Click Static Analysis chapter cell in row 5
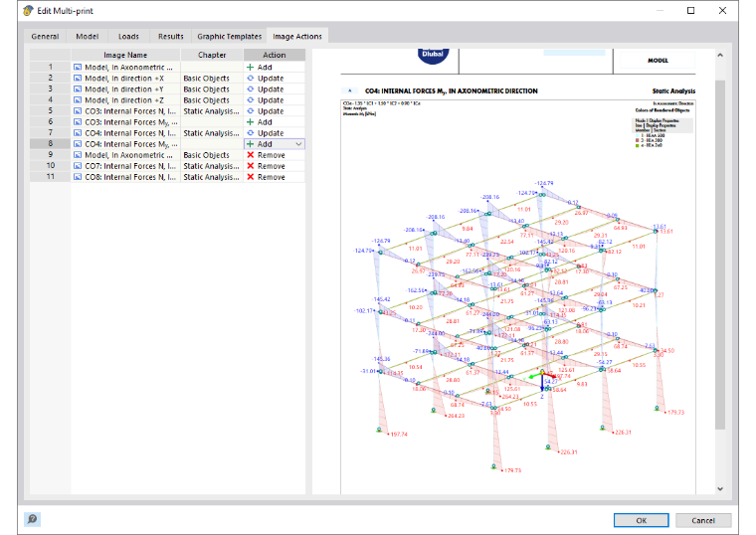756x535 pixels. [212, 111]
